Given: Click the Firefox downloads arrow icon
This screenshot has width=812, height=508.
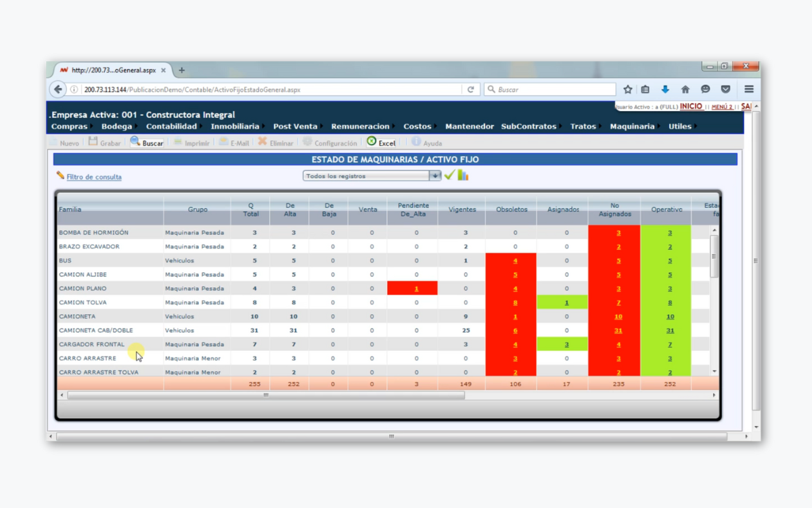Looking at the screenshot, I should [665, 89].
